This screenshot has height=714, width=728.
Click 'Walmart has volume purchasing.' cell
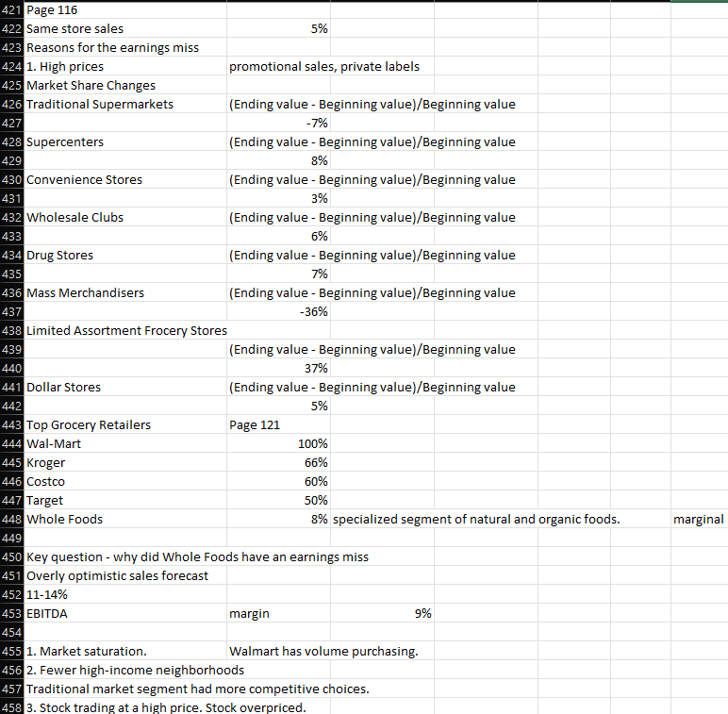coord(323,652)
